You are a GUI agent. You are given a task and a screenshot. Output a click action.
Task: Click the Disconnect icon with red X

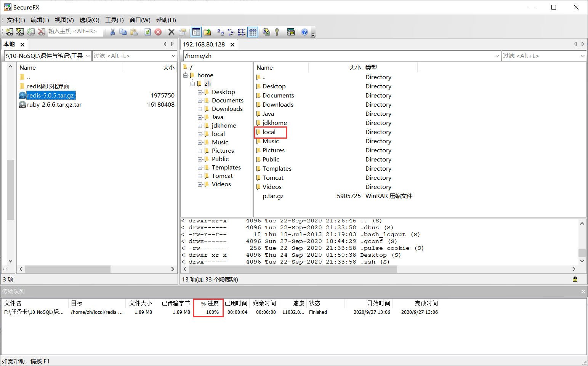click(x=42, y=32)
